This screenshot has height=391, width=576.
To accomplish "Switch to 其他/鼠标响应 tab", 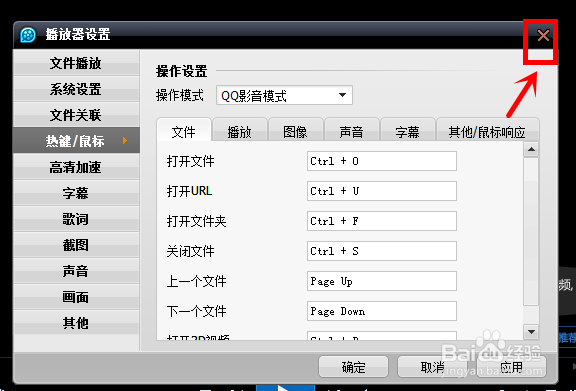I will pyautogui.click(x=487, y=130).
